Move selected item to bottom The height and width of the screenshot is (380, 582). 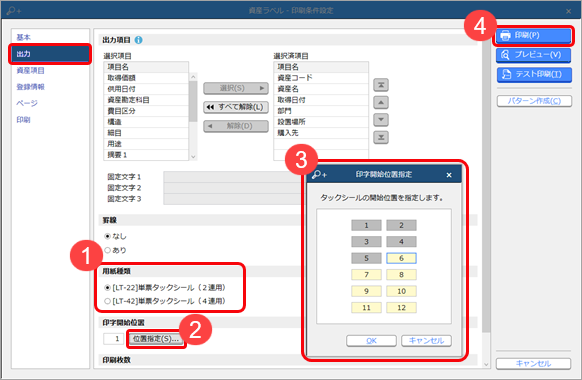(x=381, y=137)
